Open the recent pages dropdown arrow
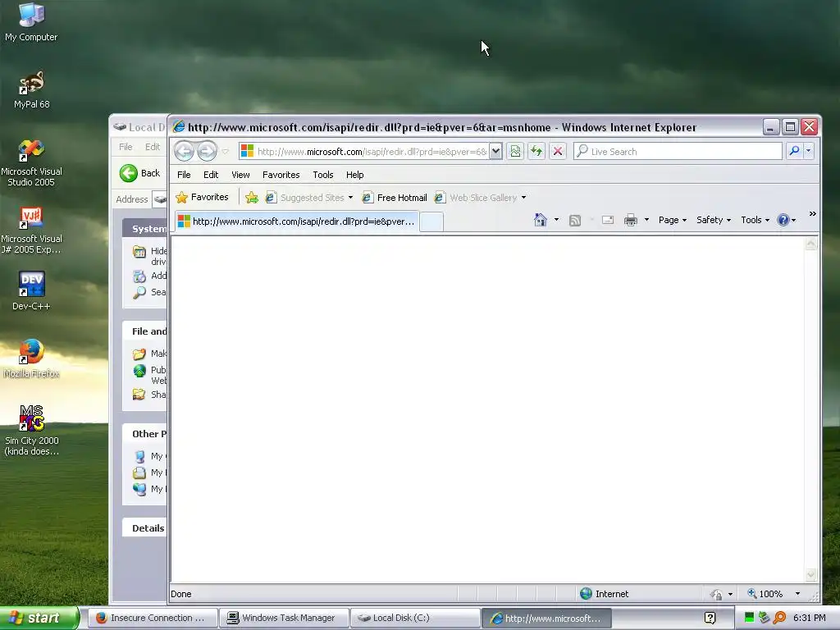Image resolution: width=840 pixels, height=630 pixels. pos(225,152)
